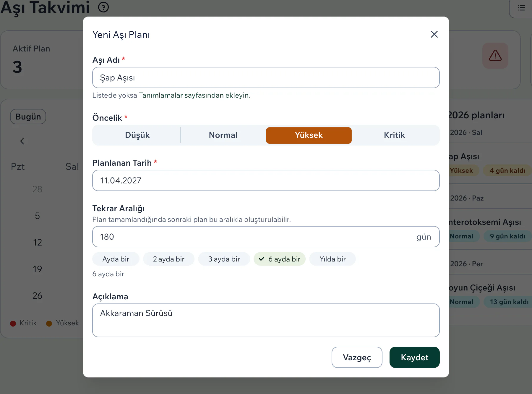The height and width of the screenshot is (394, 532).
Task: Select day 5 in the calendar
Action: tap(37, 216)
